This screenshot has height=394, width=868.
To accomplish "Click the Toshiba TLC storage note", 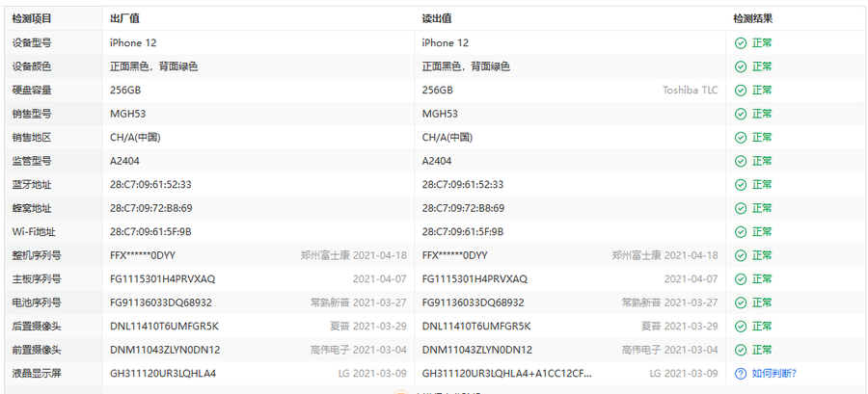I will [x=691, y=91].
